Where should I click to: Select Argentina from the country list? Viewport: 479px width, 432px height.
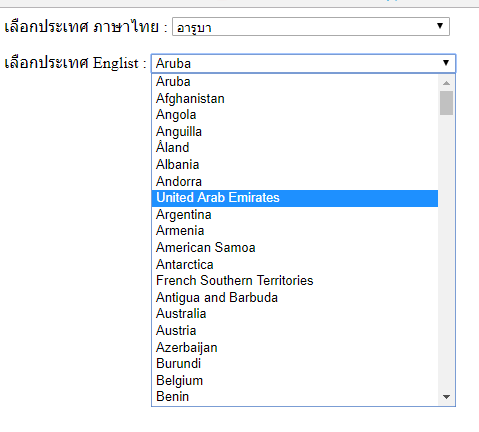tap(295, 215)
